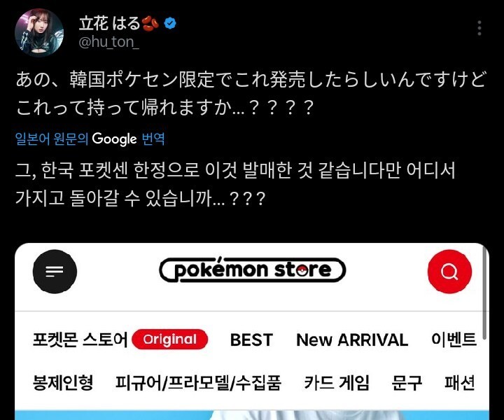Image resolution: width=504 pixels, height=420 pixels.
Task: Open the 카드 게임 category
Action: click(x=337, y=383)
